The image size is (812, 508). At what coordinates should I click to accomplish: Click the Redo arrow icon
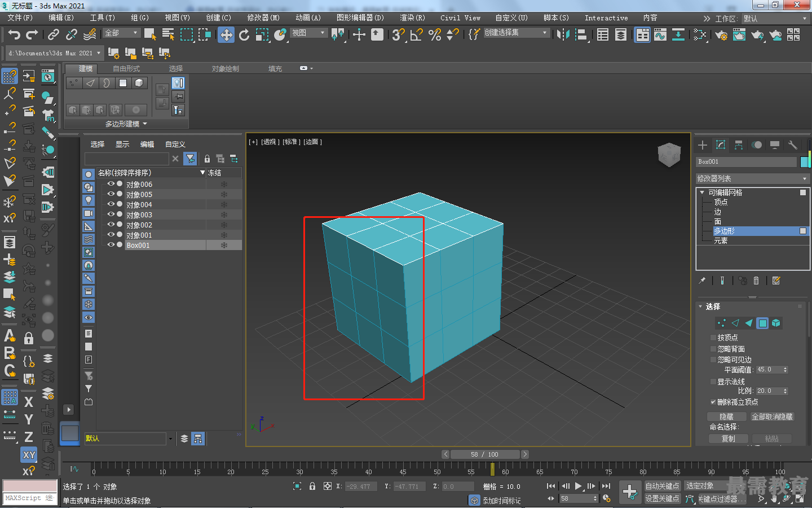pos(32,35)
